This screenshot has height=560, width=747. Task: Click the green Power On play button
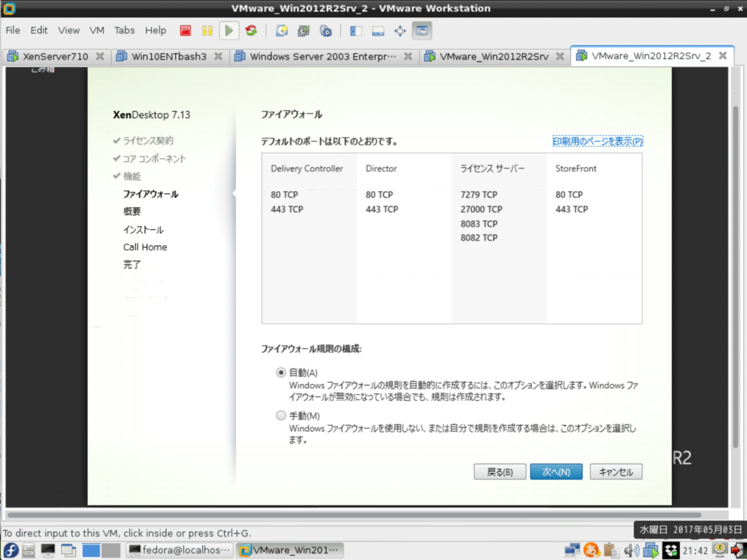(x=228, y=31)
